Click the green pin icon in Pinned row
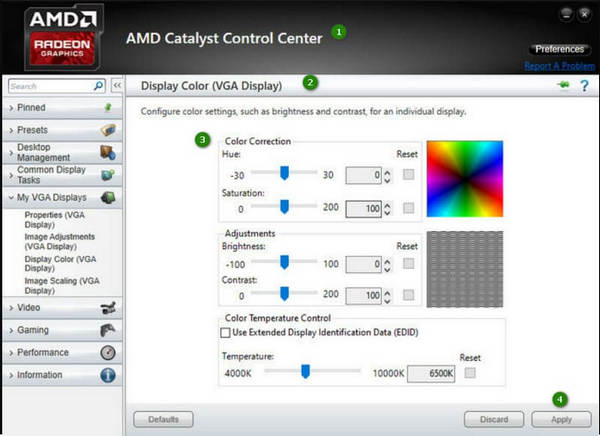 108,108
